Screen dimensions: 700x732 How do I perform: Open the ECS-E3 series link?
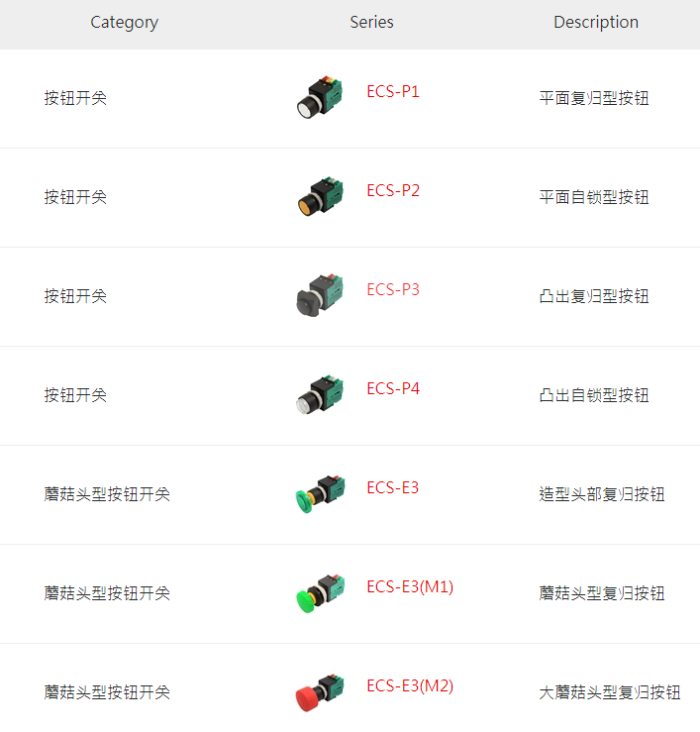pyautogui.click(x=392, y=487)
